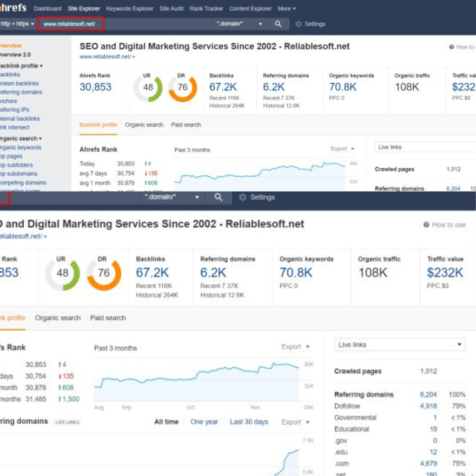
Task: Click the Ahrefs logo
Action: point(13,7)
